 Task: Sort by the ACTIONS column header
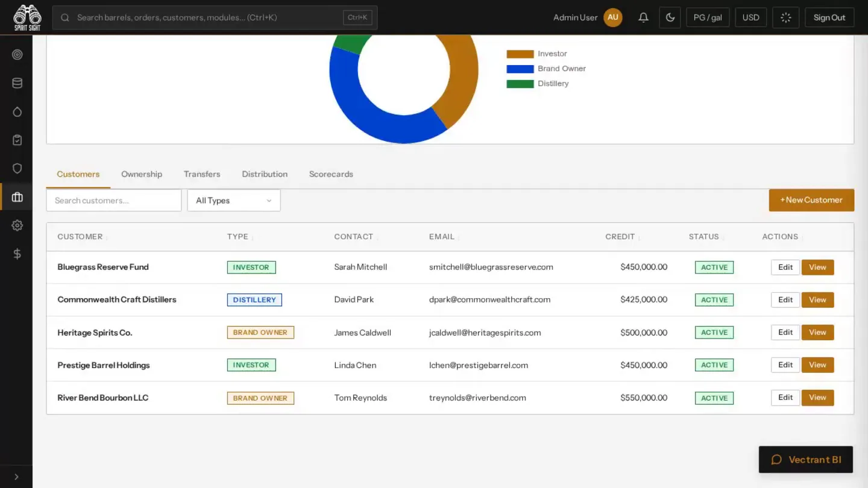[780, 237]
